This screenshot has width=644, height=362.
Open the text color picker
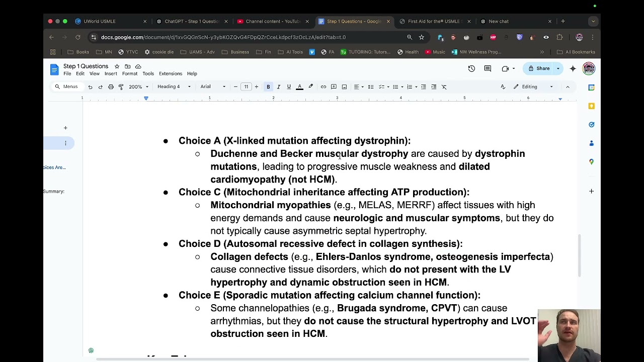click(299, 87)
